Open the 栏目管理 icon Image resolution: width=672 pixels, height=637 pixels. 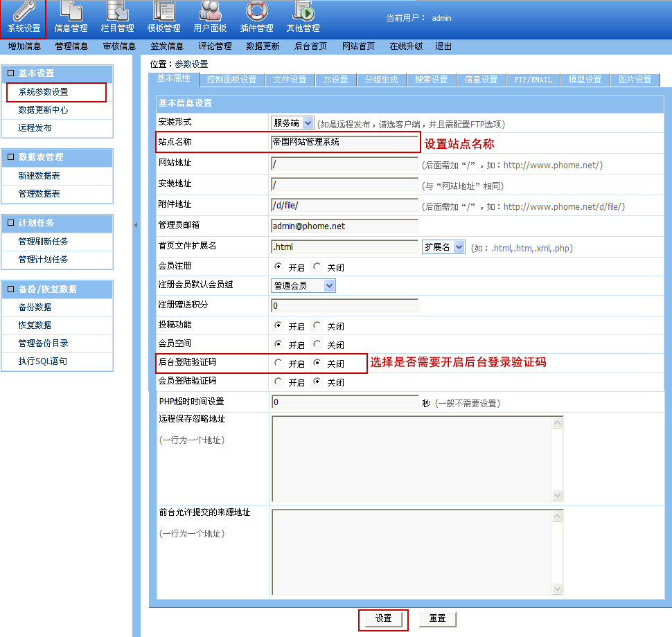tap(117, 12)
